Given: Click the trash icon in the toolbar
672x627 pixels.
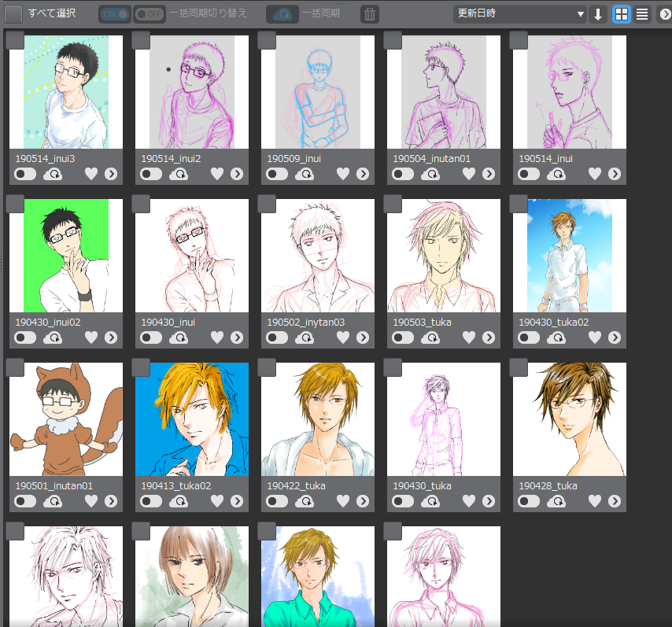Looking at the screenshot, I should (x=370, y=14).
